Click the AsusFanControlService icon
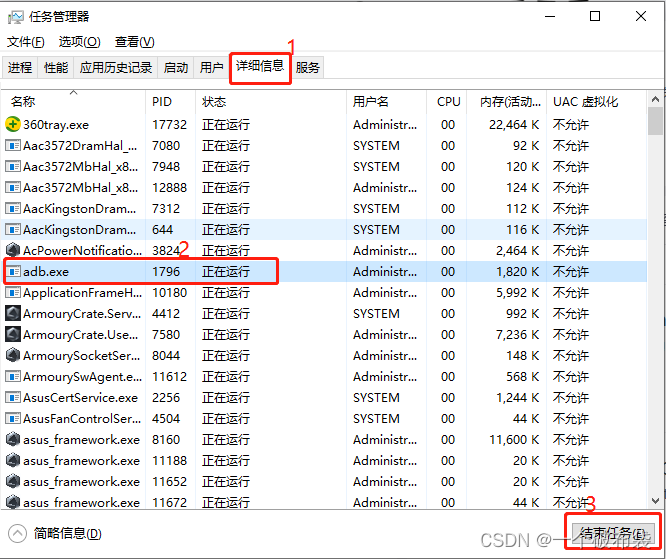Image resolution: width=666 pixels, height=559 pixels. coord(13,418)
